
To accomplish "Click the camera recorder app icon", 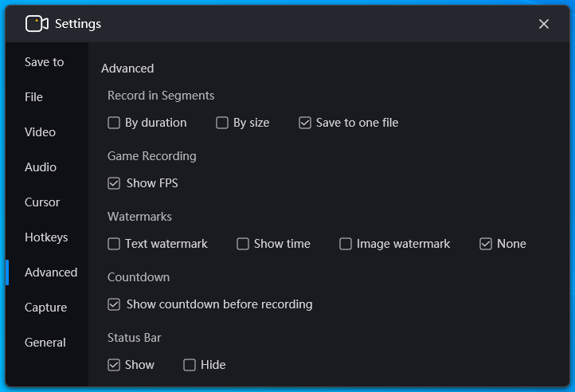I will click(37, 24).
